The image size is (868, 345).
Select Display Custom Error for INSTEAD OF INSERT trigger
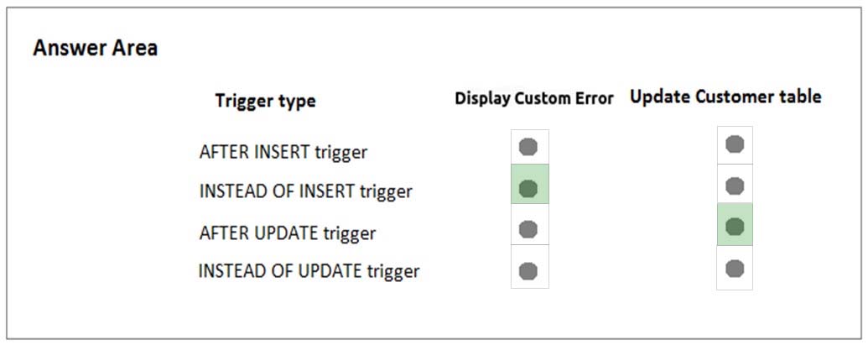[x=528, y=189]
